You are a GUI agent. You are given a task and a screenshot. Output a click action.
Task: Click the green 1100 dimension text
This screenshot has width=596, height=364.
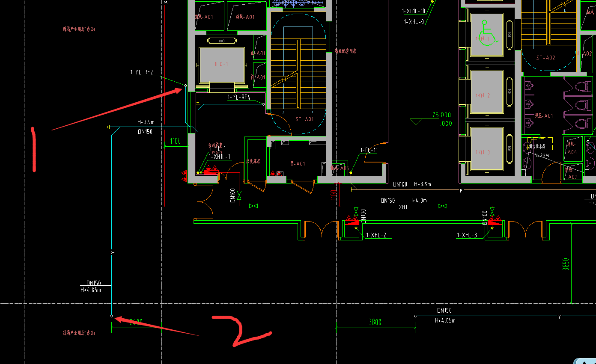point(176,141)
